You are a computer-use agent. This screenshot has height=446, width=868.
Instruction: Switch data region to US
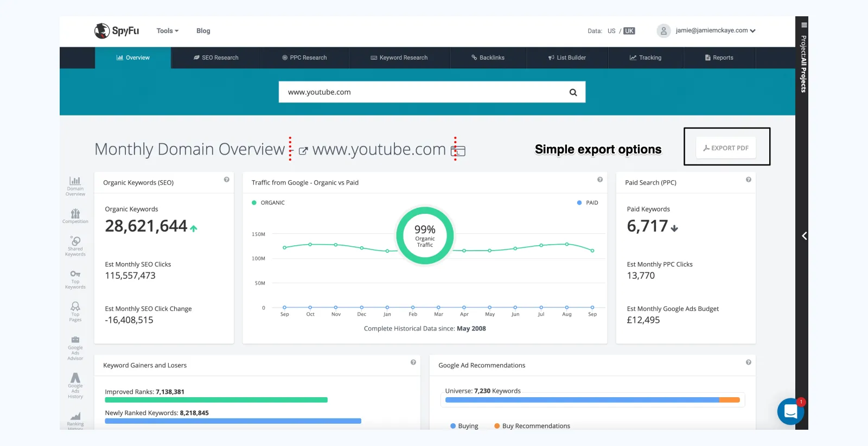[611, 31]
